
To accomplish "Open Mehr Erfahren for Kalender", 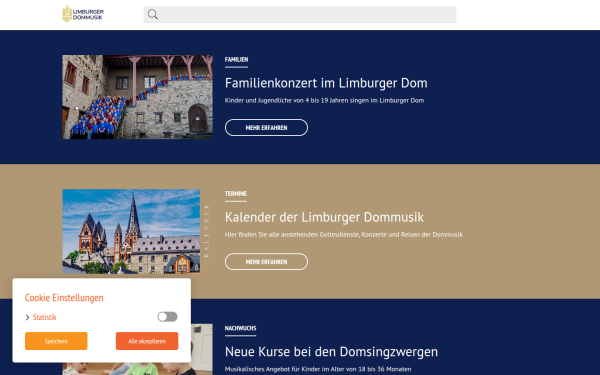I will click(x=266, y=262).
